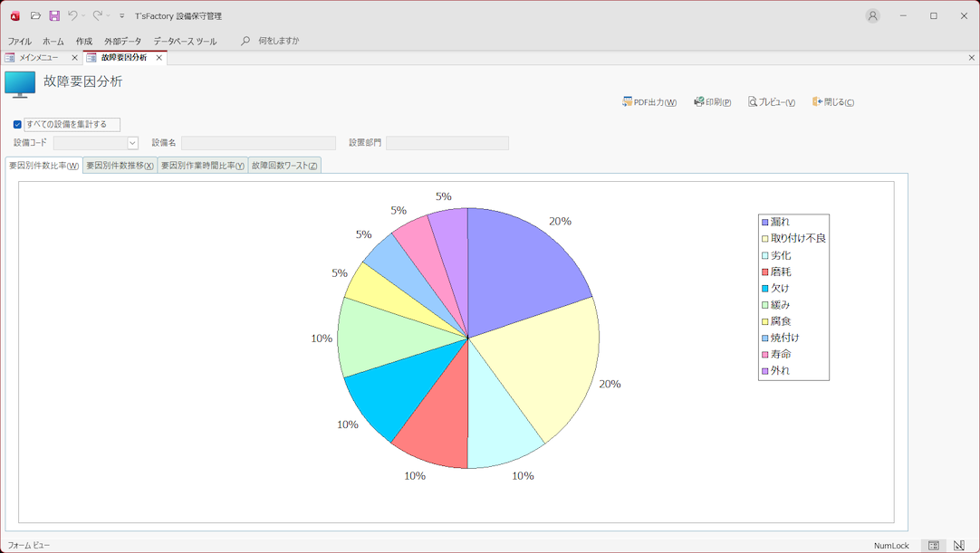The width and height of the screenshot is (980, 553).
Task: Switch to the 要因別件数推移 tab
Action: pos(120,166)
